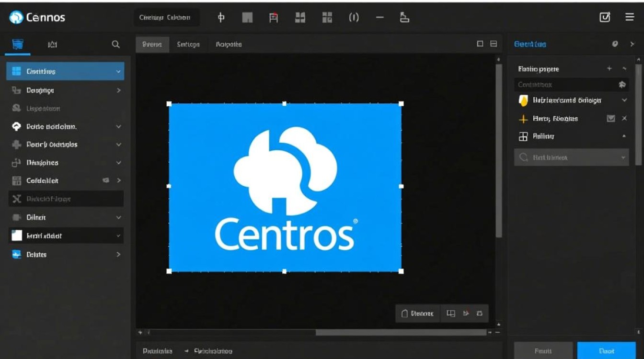Switch to single-pane view with the square icon above canvas
The height and width of the screenshot is (359, 644).
pyautogui.click(x=480, y=44)
